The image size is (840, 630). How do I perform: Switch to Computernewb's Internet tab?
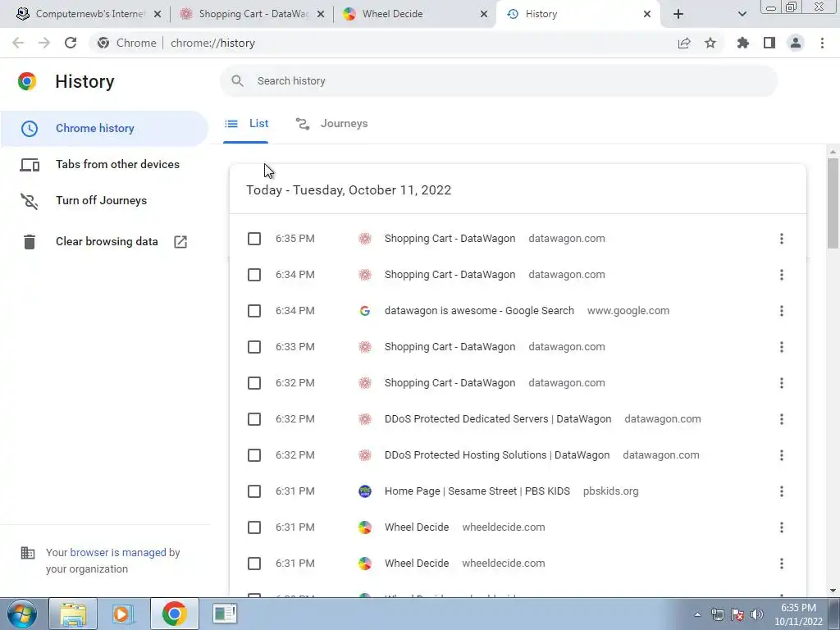[x=89, y=14]
